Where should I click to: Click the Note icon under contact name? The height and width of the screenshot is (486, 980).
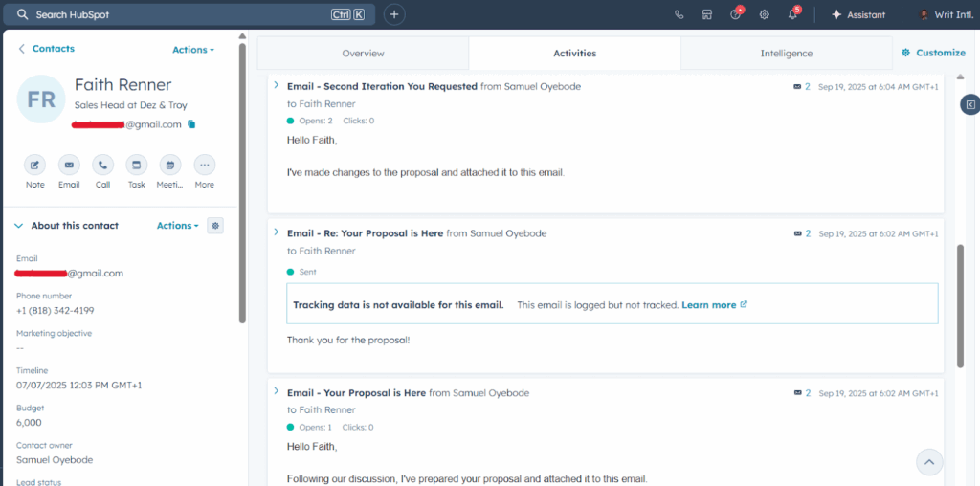(x=35, y=165)
